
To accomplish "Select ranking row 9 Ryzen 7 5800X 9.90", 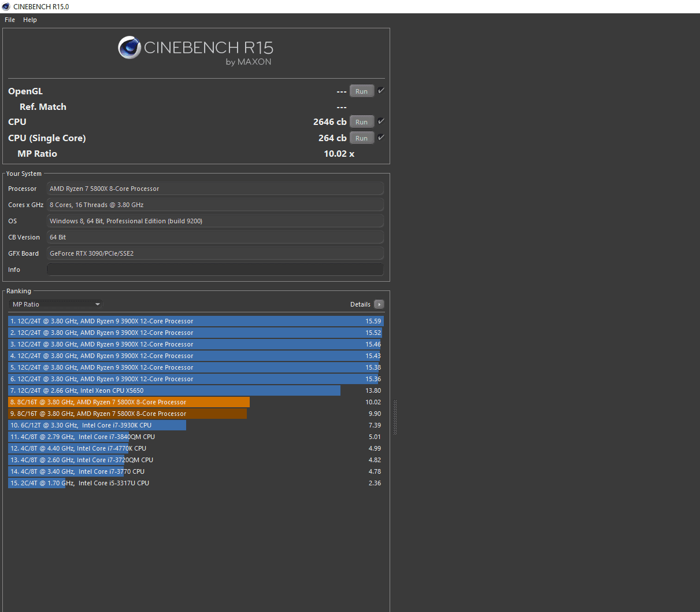I will pos(196,414).
